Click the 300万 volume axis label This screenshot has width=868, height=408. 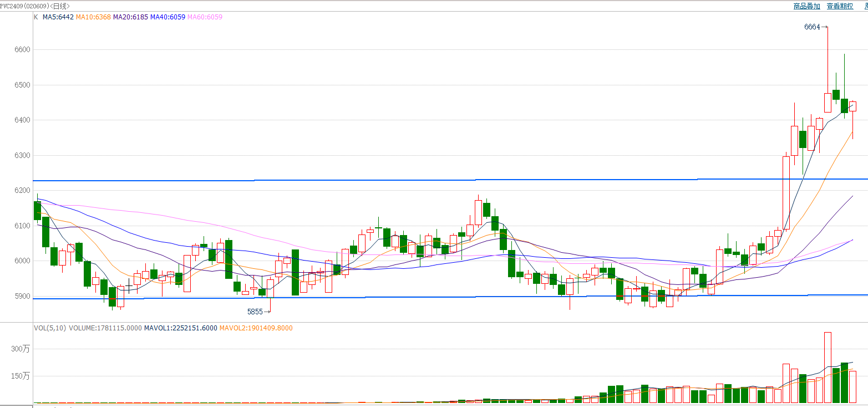pos(22,349)
